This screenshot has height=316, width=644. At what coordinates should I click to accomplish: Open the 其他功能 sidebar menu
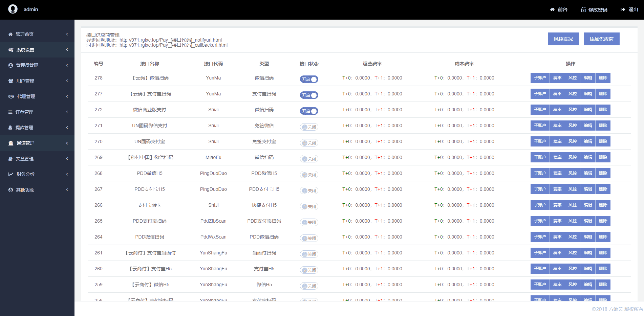pos(25,190)
